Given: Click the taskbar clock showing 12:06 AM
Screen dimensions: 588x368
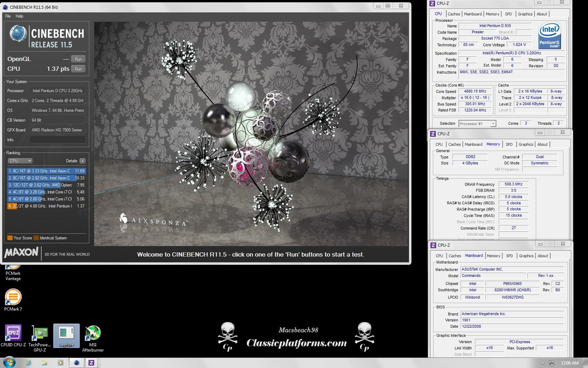Looking at the screenshot, I should [569, 363].
